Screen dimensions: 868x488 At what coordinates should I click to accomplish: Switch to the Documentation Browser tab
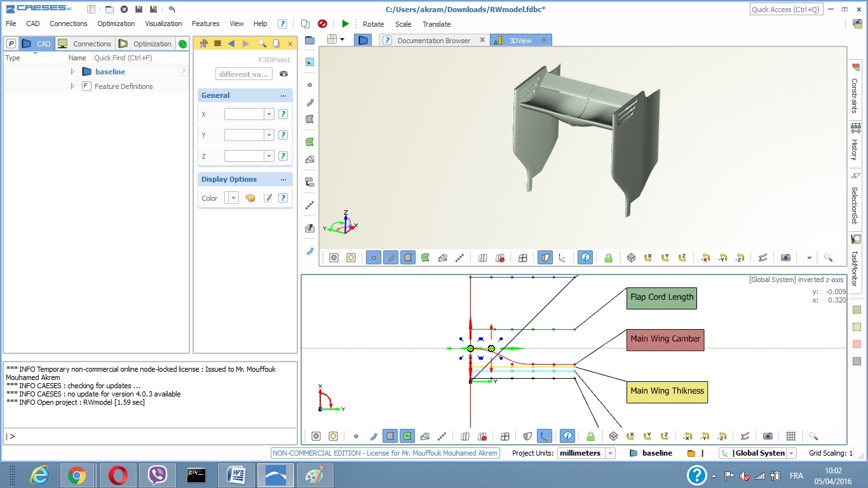[x=433, y=40]
